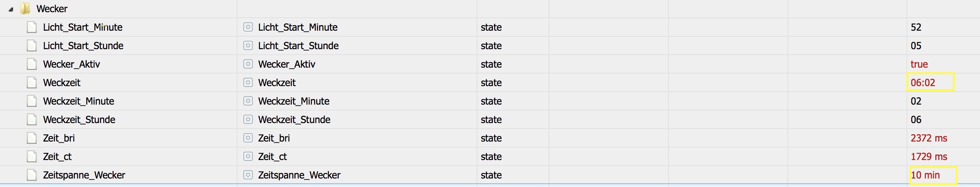Click state icon before Zeitspanne_Wecker name
Screen dimensions: 980x187
coord(248,175)
